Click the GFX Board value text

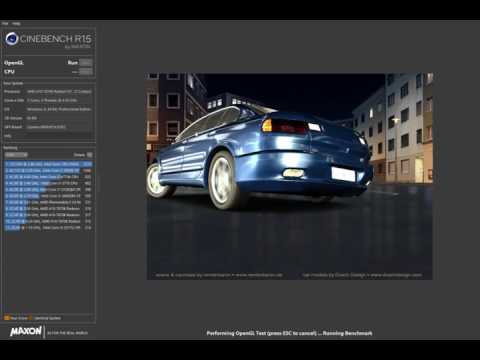pos(46,127)
